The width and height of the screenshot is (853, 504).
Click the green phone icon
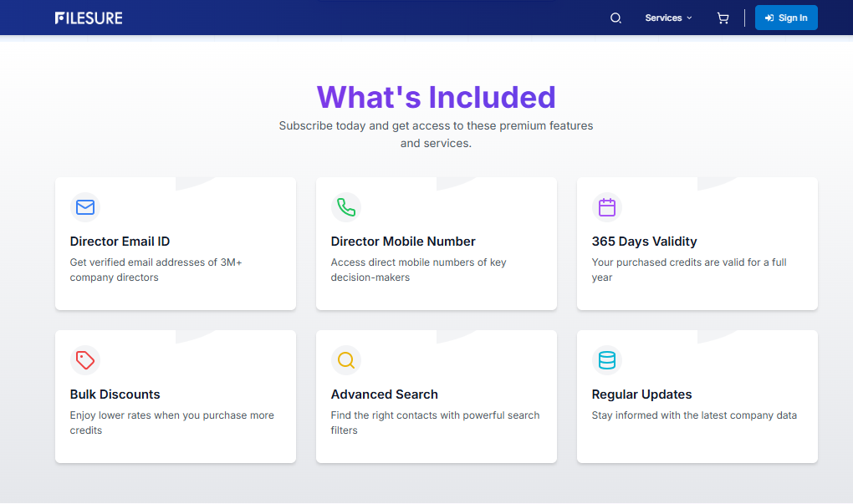tap(346, 207)
